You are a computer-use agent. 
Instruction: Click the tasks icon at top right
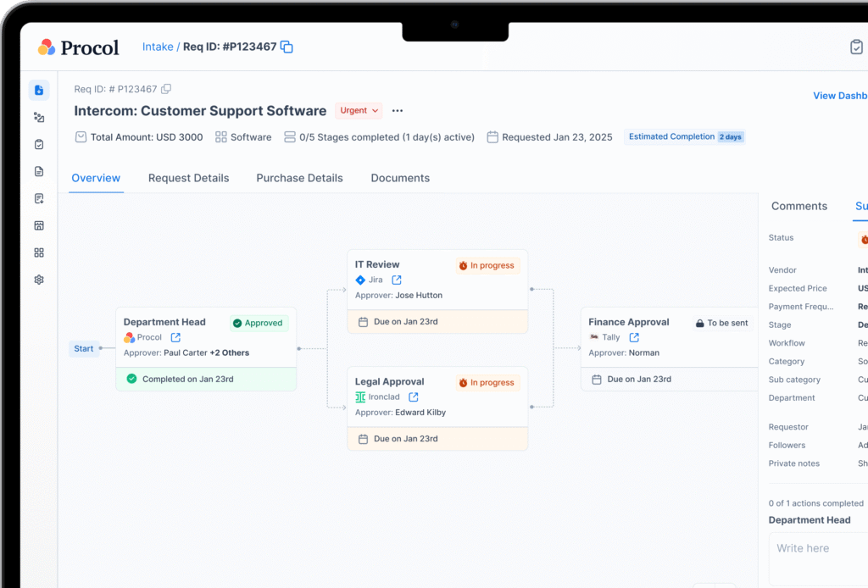(x=856, y=47)
